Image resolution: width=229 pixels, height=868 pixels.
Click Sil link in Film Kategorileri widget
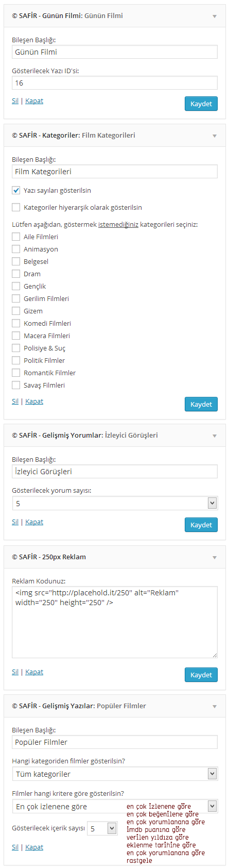pyautogui.click(x=15, y=401)
